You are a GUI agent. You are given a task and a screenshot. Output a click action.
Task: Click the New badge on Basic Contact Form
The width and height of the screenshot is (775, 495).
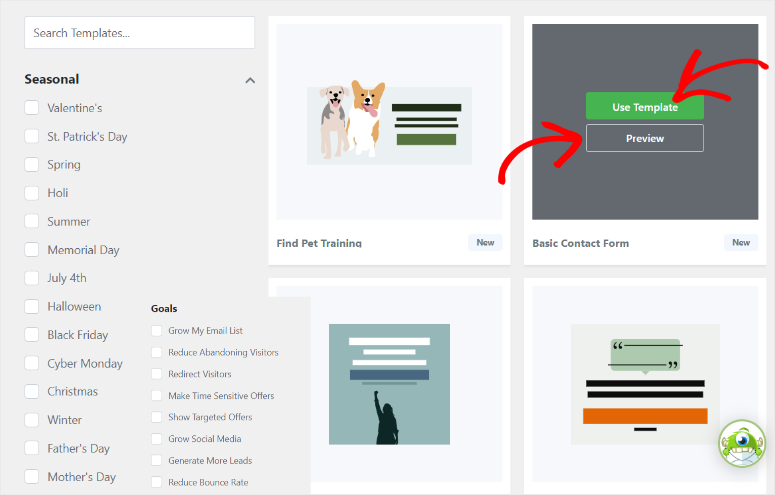(x=741, y=242)
